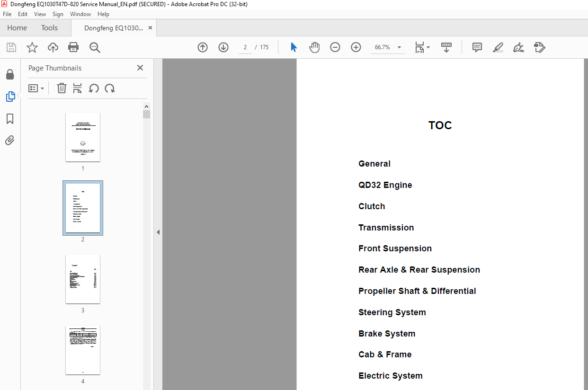This screenshot has width=588, height=390.
Task: Select page 3 thumbnail
Action: [83, 279]
